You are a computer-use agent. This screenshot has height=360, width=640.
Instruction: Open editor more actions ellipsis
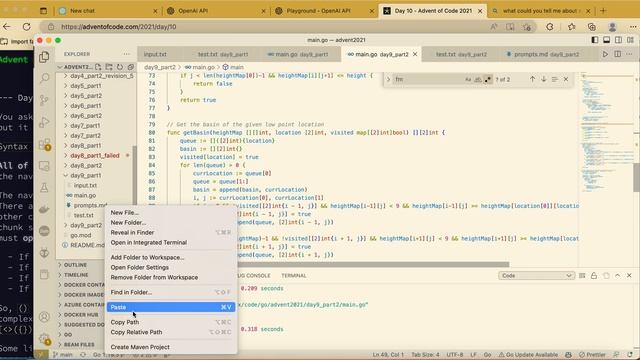tap(629, 54)
